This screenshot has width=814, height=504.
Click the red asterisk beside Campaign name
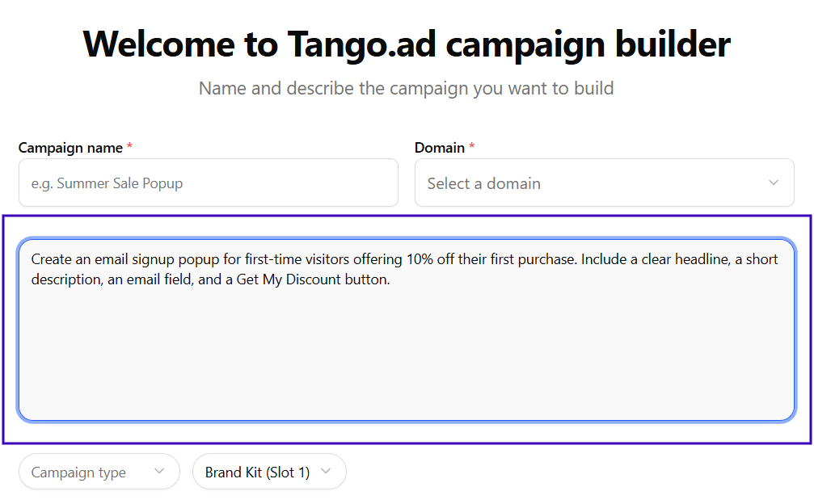(130, 147)
